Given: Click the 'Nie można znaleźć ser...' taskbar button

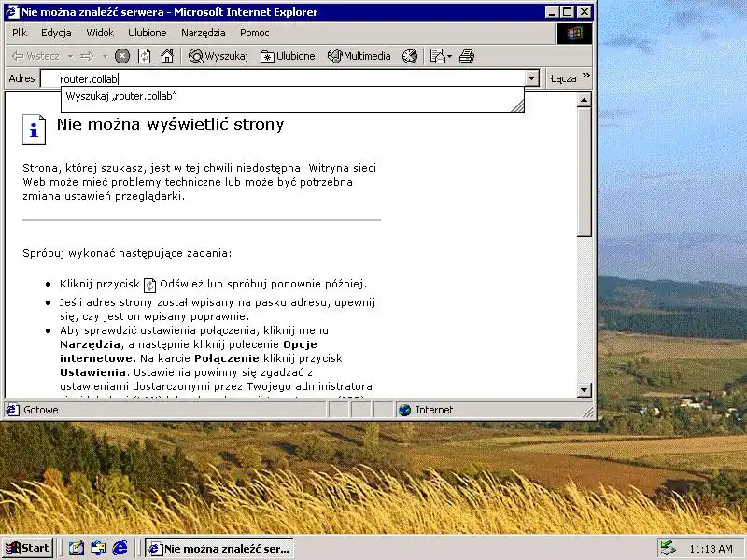Looking at the screenshot, I should pyautogui.click(x=219, y=549).
